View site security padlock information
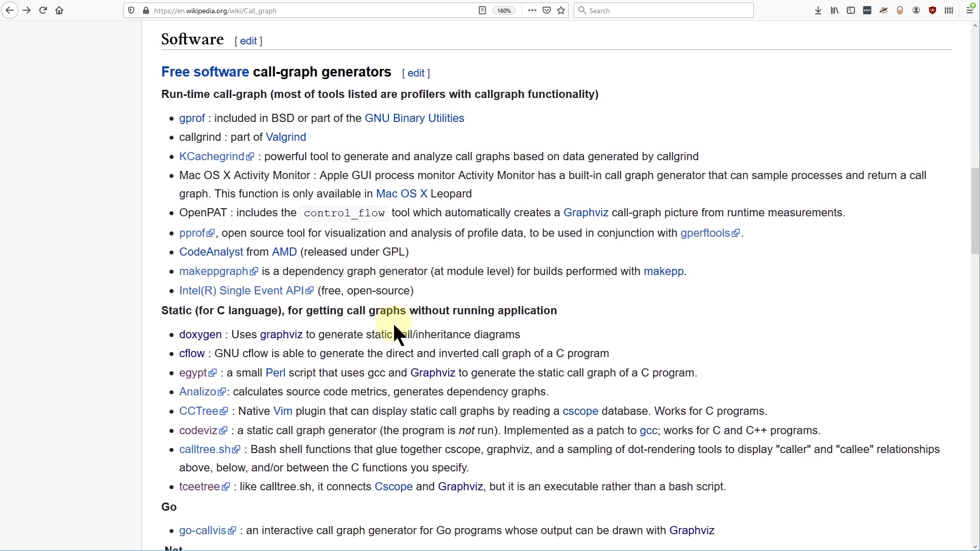The image size is (980, 551). [x=146, y=10]
